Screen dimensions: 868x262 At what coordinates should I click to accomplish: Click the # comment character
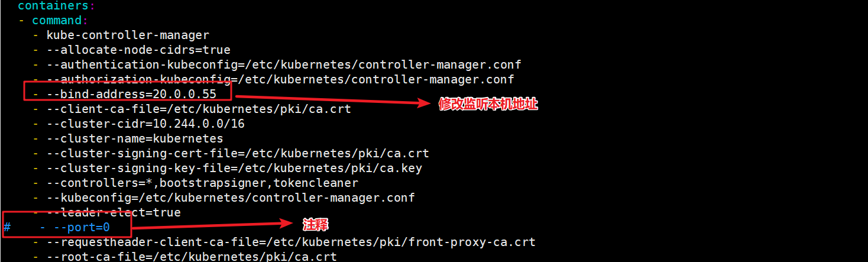[7, 228]
